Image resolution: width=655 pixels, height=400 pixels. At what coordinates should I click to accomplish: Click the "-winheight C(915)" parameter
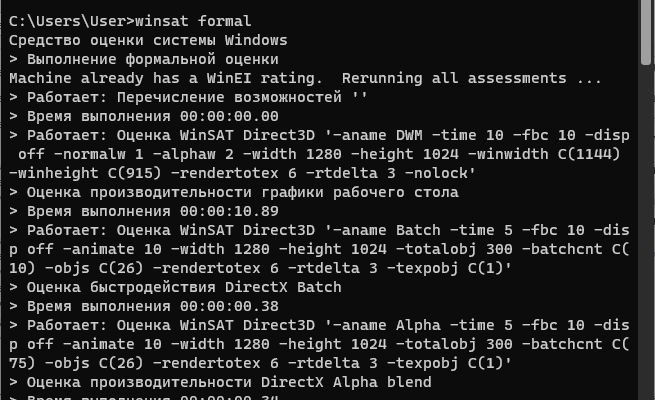(x=80, y=173)
